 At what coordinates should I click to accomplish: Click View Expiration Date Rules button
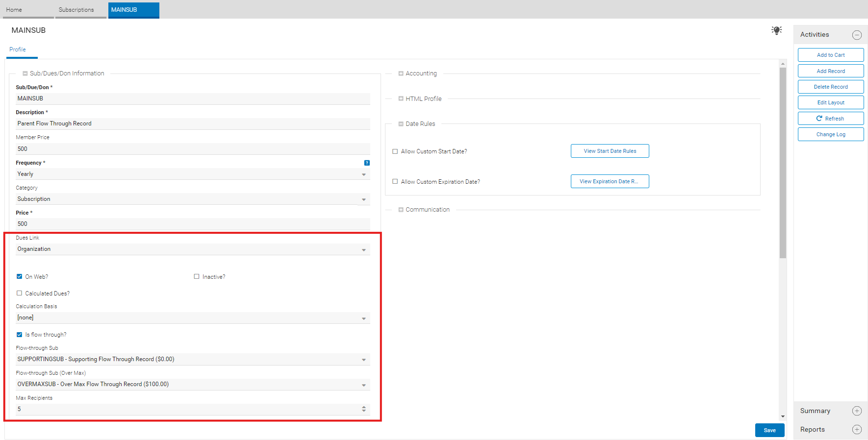610,181
